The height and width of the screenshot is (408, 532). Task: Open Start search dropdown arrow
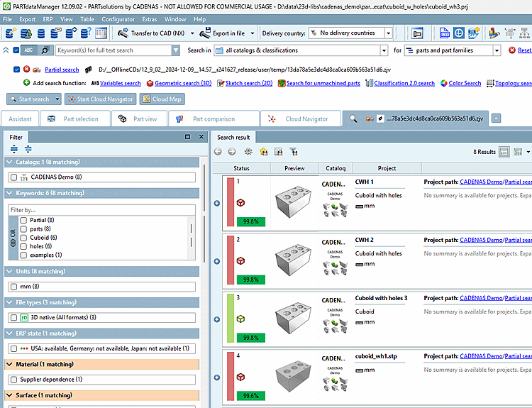point(57,99)
